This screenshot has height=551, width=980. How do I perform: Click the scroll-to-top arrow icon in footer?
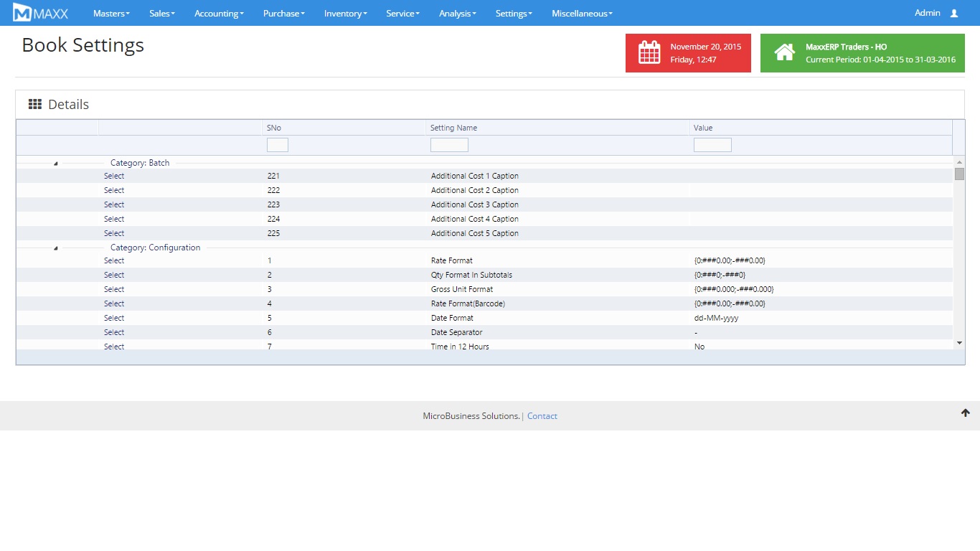click(x=965, y=413)
